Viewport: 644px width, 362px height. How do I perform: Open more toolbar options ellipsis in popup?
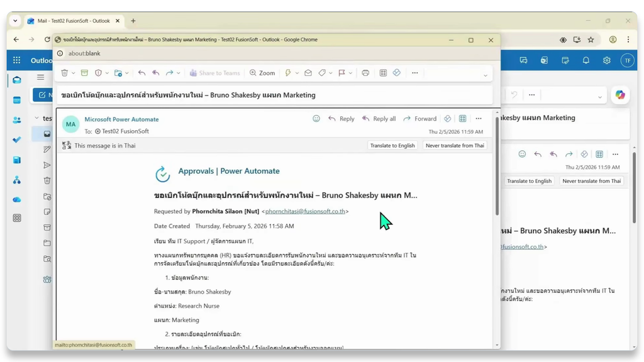coord(415,73)
